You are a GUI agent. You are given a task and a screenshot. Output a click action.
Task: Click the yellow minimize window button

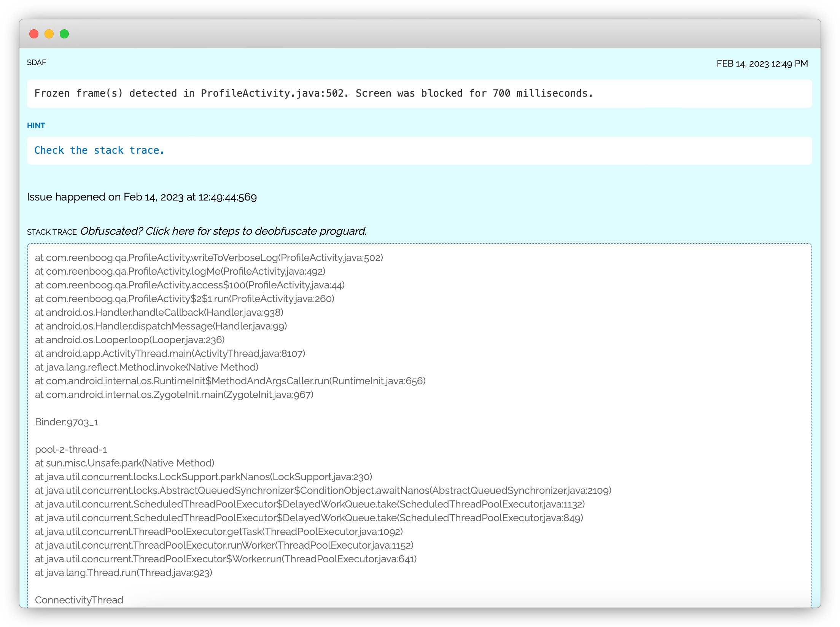pyautogui.click(x=49, y=34)
